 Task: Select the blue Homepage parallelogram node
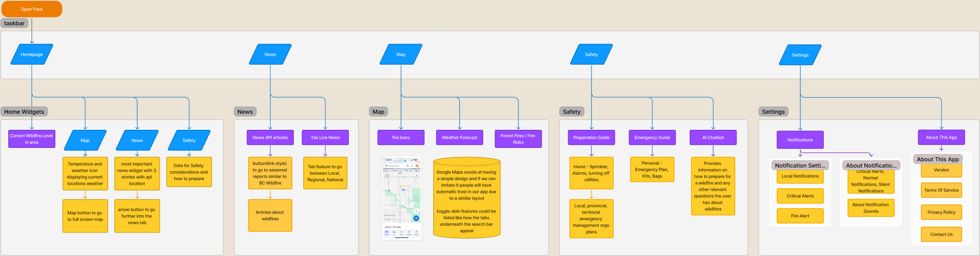(x=32, y=54)
